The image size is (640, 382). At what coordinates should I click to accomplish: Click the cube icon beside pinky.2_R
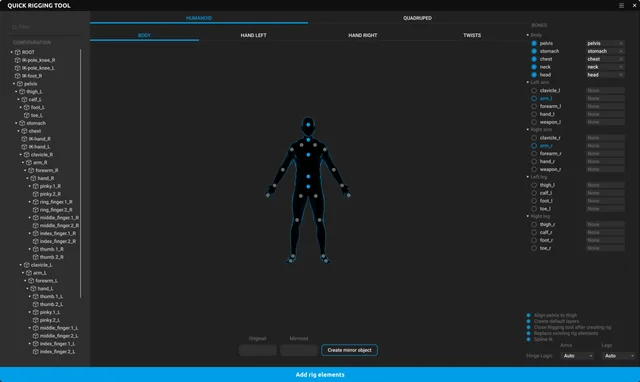[x=36, y=194]
